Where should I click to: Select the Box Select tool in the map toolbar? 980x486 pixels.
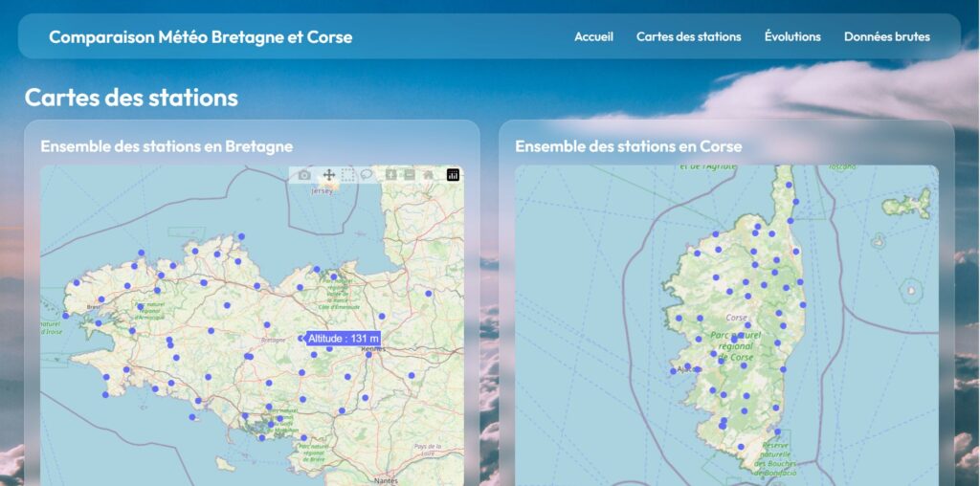347,175
